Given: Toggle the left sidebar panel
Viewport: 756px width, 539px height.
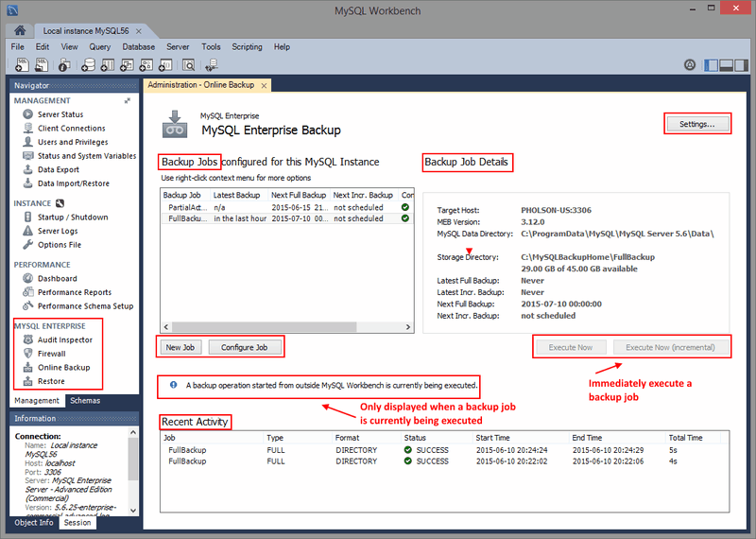Looking at the screenshot, I should pos(712,65).
